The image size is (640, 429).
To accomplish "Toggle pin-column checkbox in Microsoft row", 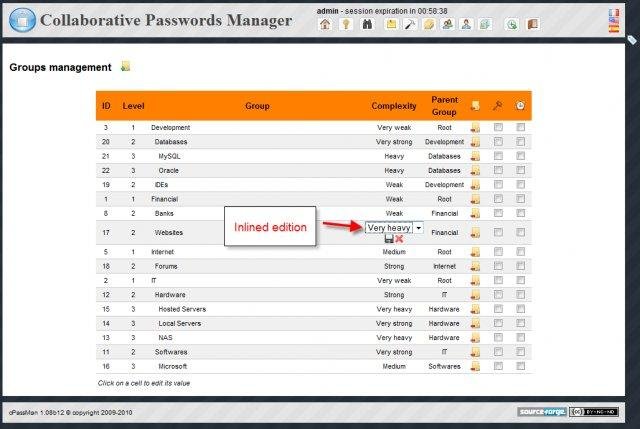I will pyautogui.click(x=498, y=366).
